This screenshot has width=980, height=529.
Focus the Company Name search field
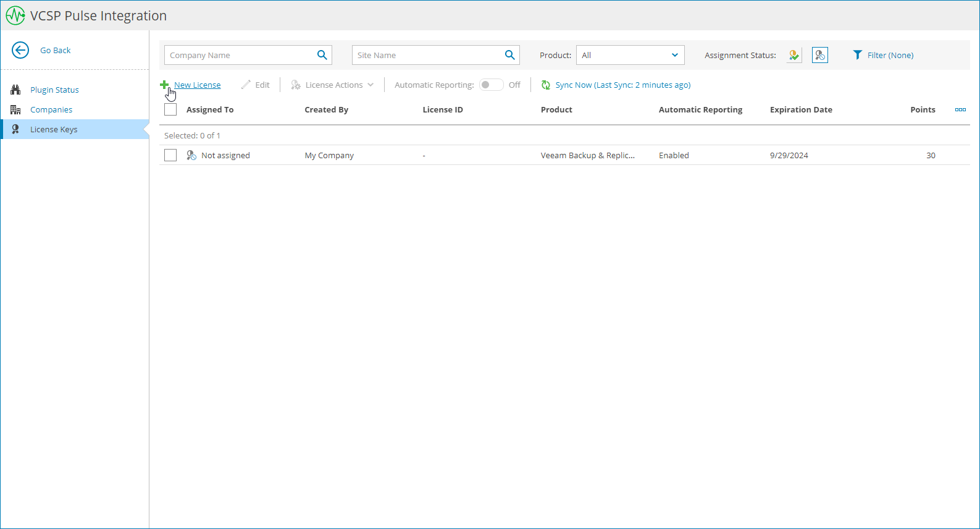coord(240,55)
